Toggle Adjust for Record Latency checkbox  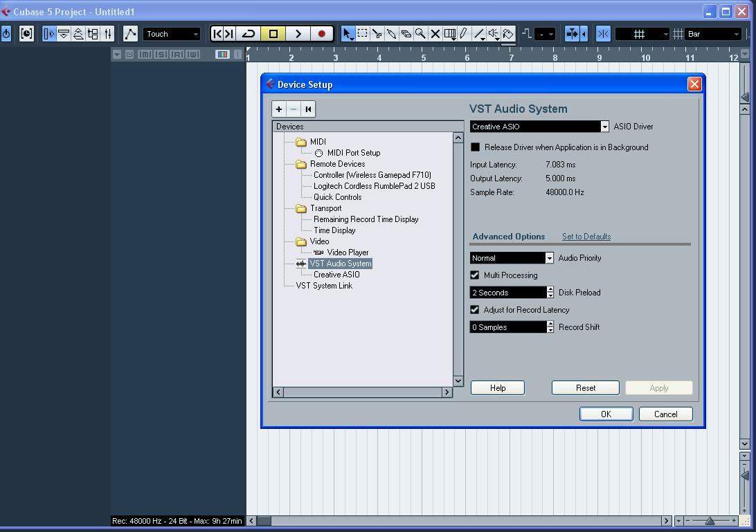point(475,310)
